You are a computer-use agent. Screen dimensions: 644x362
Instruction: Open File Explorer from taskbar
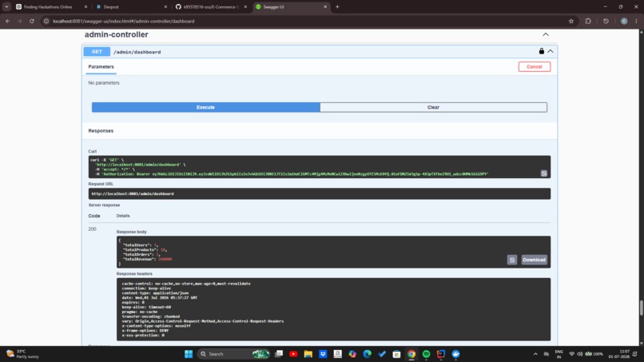(x=308, y=354)
